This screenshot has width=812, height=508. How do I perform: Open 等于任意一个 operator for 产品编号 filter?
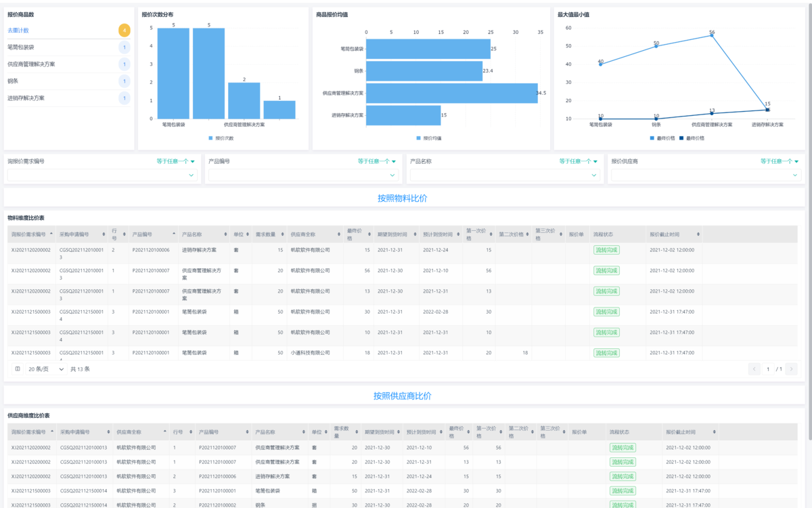(x=378, y=161)
